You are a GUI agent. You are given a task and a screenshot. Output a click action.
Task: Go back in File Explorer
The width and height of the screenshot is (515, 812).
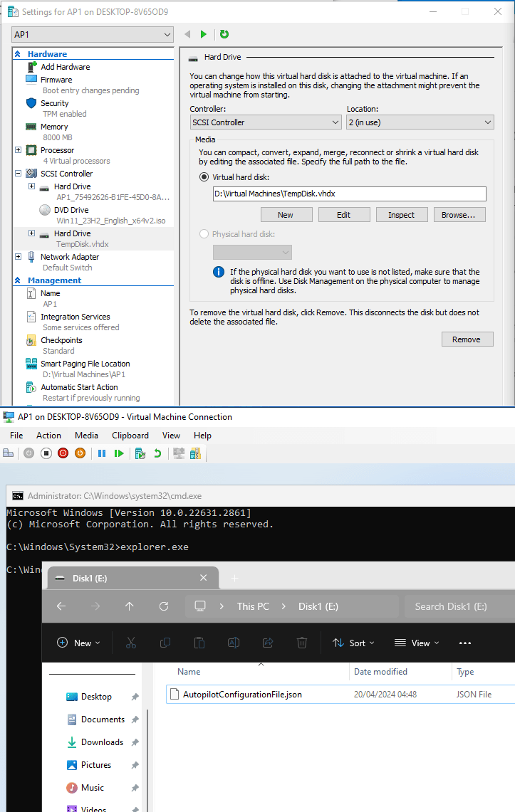point(61,606)
